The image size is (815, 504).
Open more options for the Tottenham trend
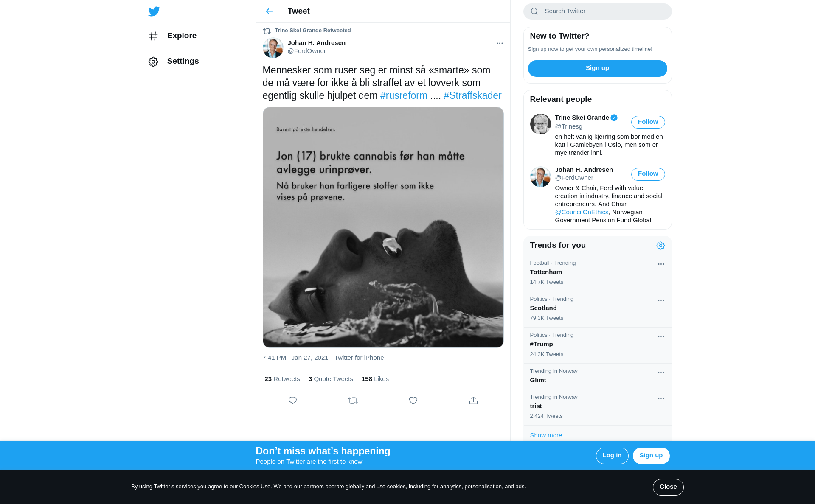(661, 264)
